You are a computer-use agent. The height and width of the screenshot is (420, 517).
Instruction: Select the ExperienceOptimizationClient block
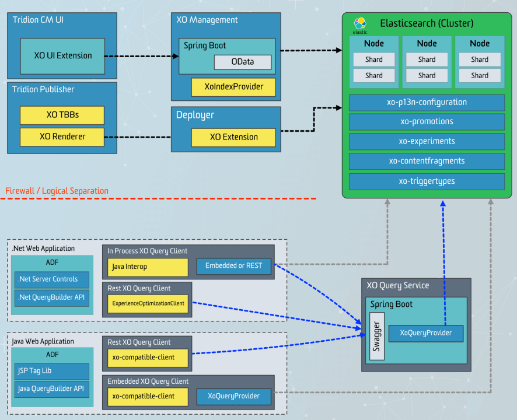(x=148, y=304)
